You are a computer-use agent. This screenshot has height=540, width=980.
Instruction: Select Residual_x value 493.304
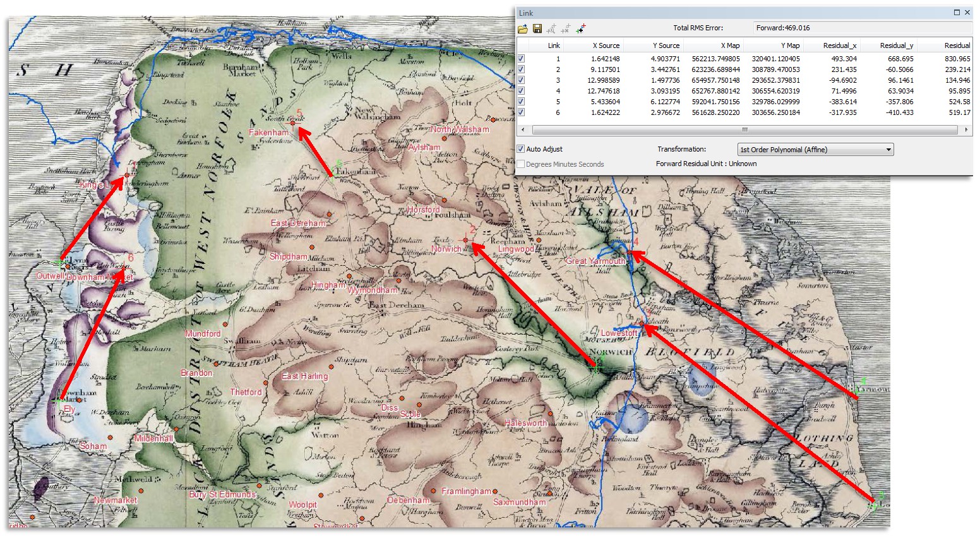click(844, 59)
